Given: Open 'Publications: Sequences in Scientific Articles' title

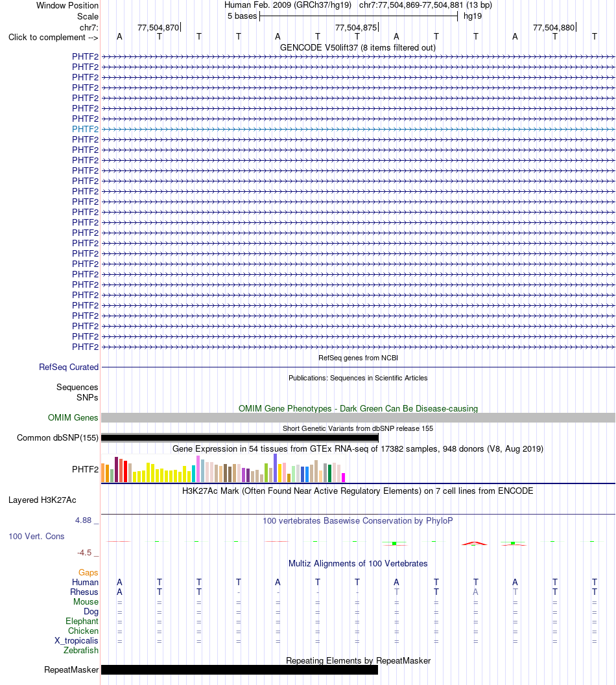Looking at the screenshot, I should pos(358,378).
